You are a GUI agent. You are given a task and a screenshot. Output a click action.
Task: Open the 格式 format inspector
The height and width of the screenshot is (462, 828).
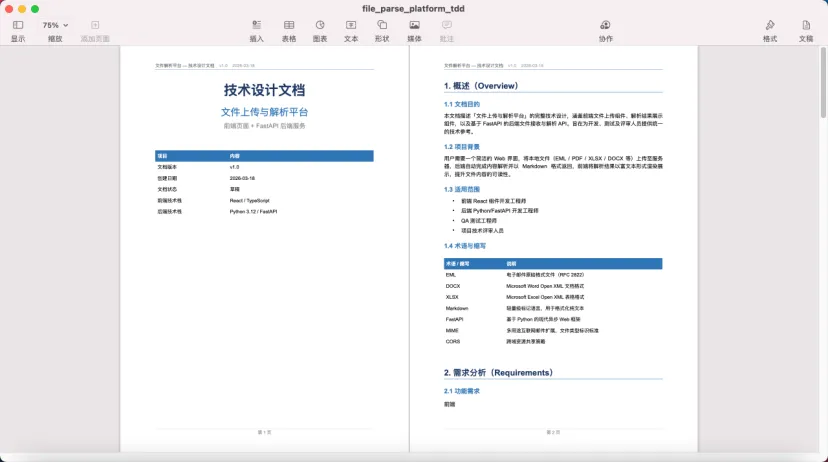point(770,25)
